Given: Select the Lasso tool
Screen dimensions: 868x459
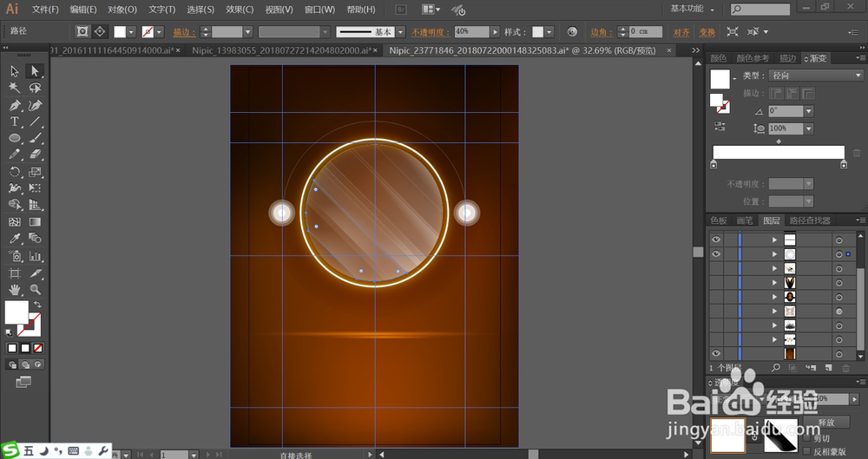Looking at the screenshot, I should click(x=35, y=88).
